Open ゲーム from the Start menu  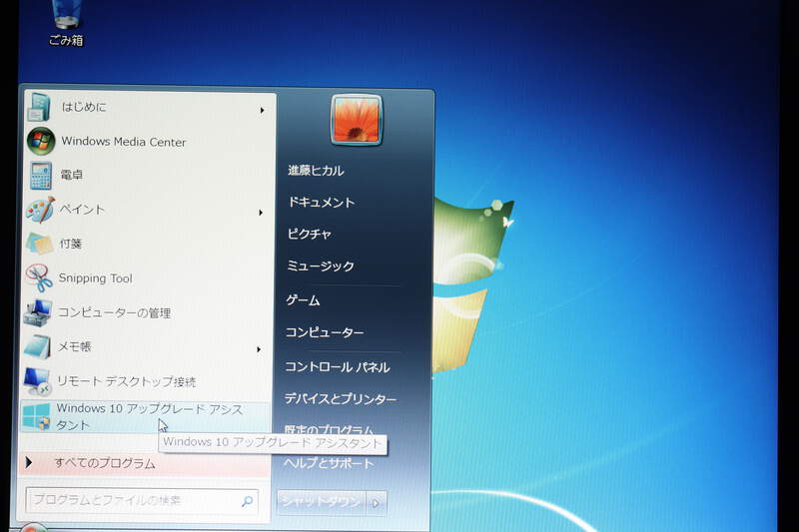[303, 300]
